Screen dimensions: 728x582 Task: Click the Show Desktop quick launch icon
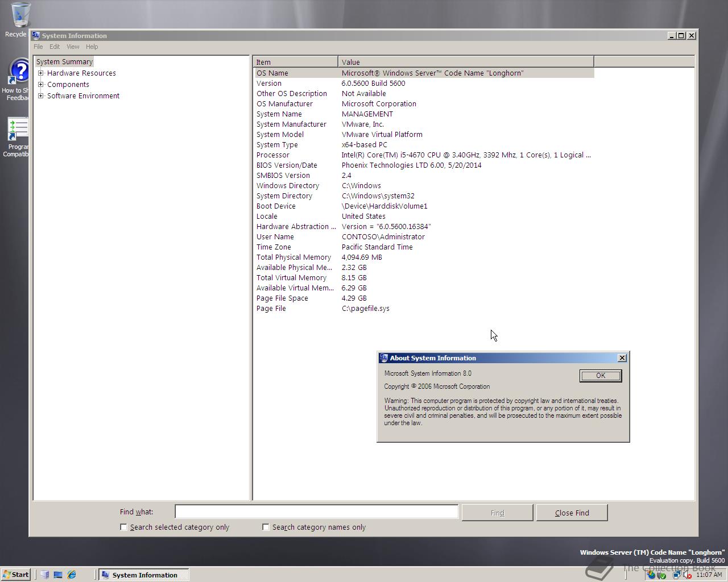point(58,575)
